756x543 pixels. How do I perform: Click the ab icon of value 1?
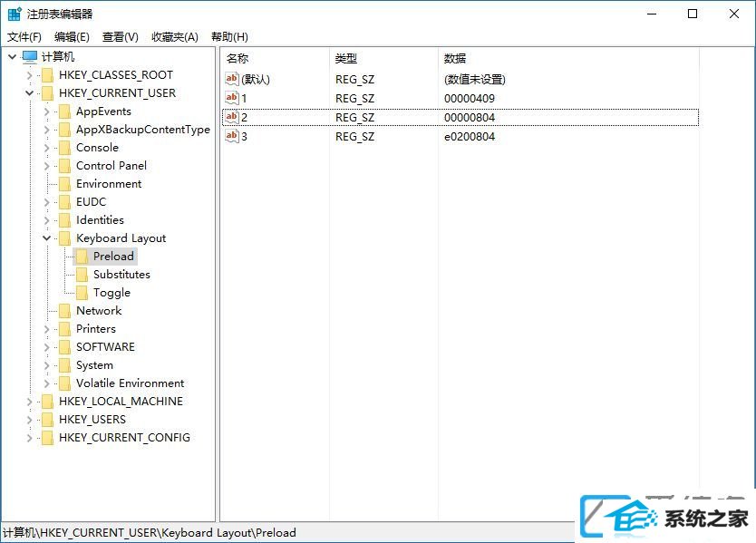pos(232,98)
